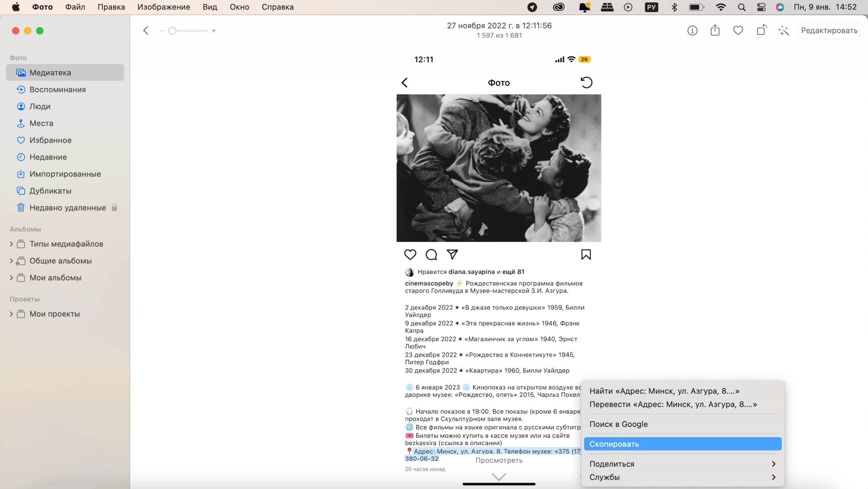Expand Мои альбомы chevron
The image size is (868, 489).
pyautogui.click(x=11, y=278)
